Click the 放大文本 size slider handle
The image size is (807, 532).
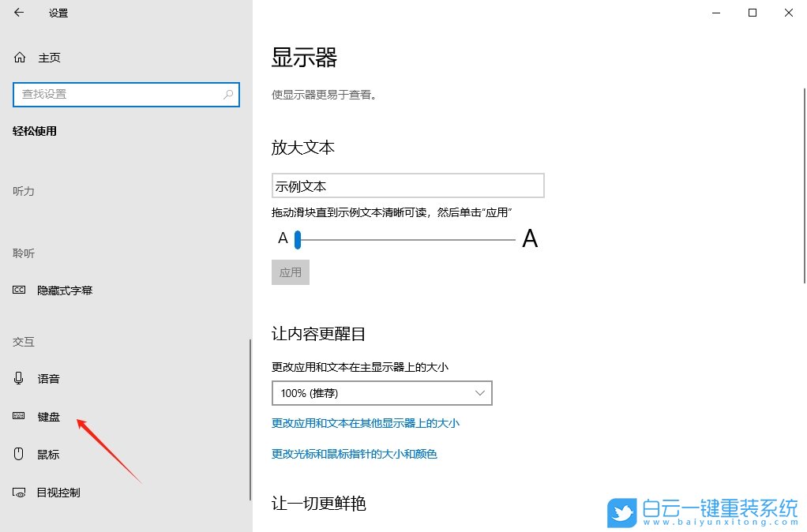click(298, 239)
